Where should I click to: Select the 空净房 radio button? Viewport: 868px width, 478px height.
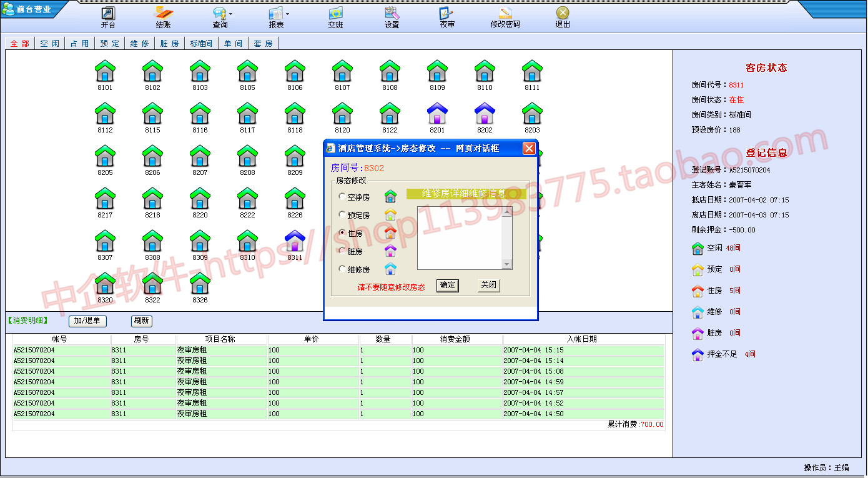342,197
